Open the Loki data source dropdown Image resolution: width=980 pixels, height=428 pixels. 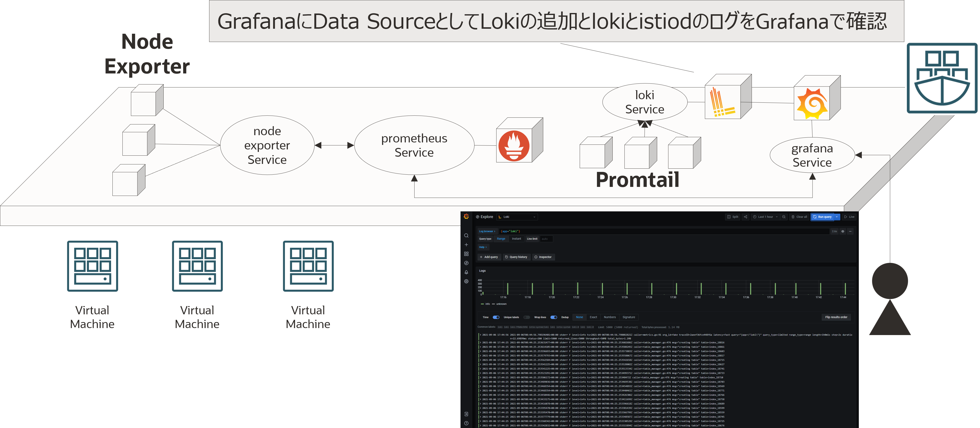click(x=517, y=217)
